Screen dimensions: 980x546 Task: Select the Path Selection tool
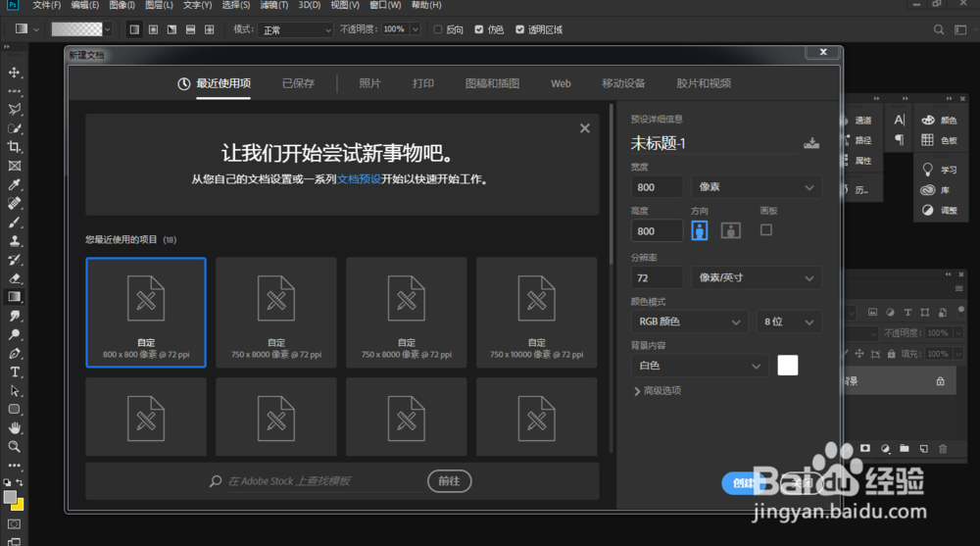click(15, 391)
